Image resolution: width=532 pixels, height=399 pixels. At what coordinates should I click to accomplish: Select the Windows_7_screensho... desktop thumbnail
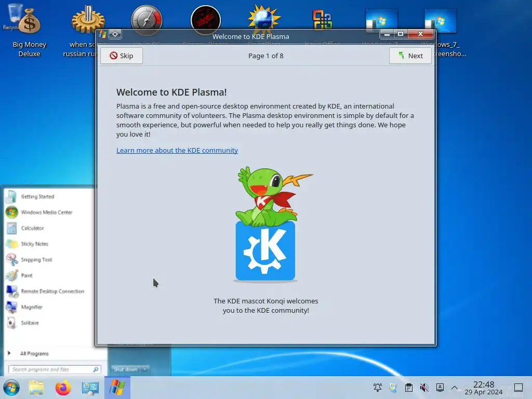[x=441, y=21]
